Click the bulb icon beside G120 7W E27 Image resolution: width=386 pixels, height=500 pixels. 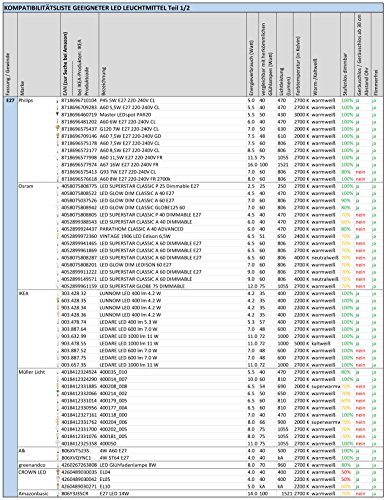(x=57, y=128)
